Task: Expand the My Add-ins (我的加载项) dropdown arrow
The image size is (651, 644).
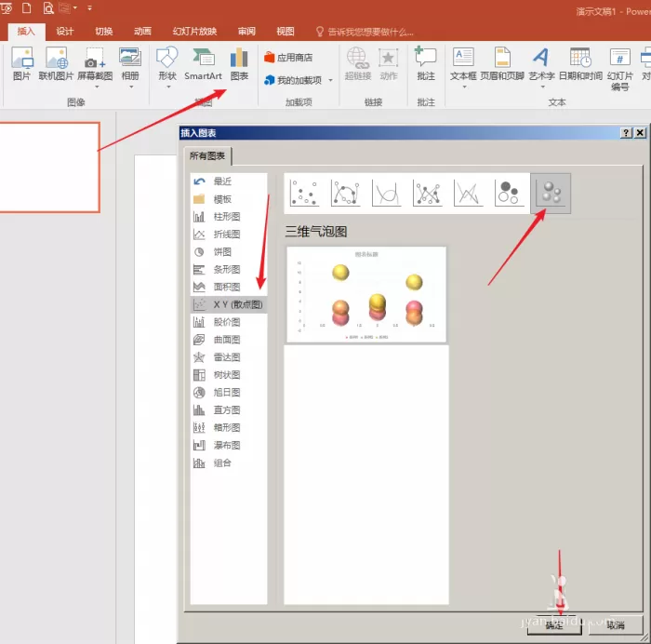Action: [330, 80]
